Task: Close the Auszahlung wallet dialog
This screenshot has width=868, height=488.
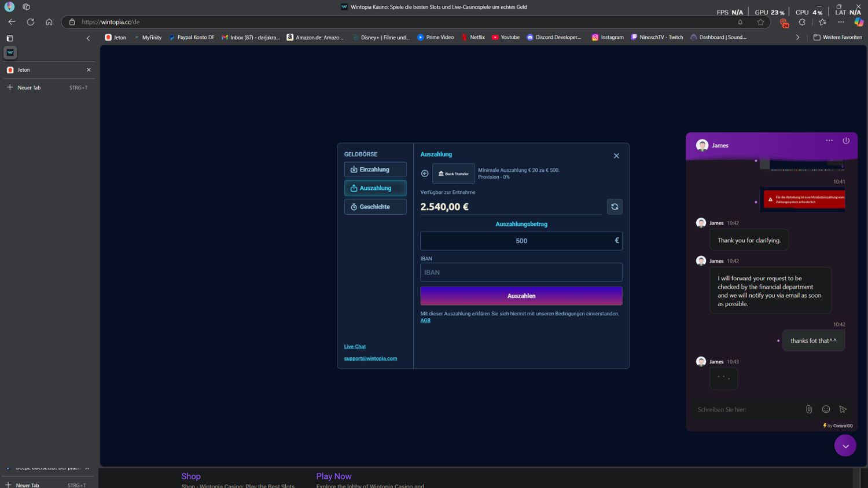Action: 616,156
